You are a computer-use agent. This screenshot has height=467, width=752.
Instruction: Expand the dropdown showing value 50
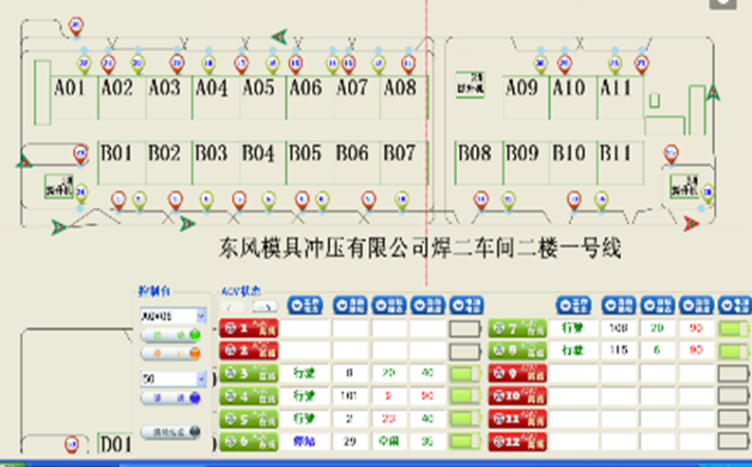(x=172, y=380)
